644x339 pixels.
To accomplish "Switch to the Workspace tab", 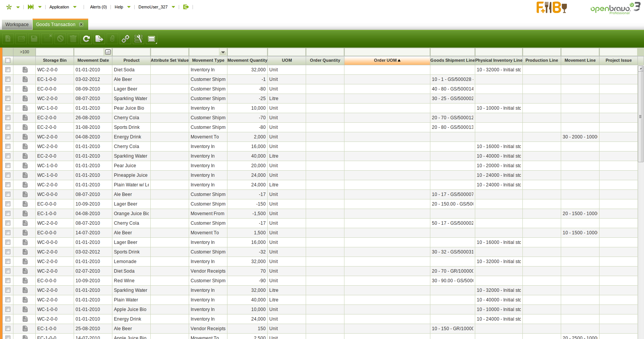I will click(x=17, y=25).
